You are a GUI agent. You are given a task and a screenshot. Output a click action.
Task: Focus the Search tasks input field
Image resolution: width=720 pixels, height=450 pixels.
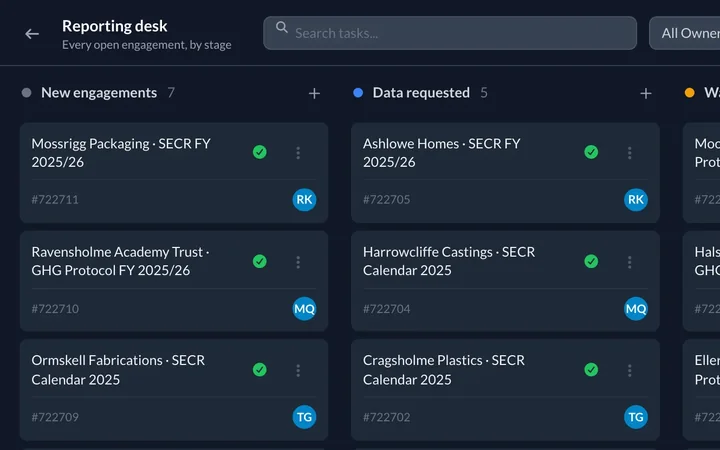tap(450, 33)
